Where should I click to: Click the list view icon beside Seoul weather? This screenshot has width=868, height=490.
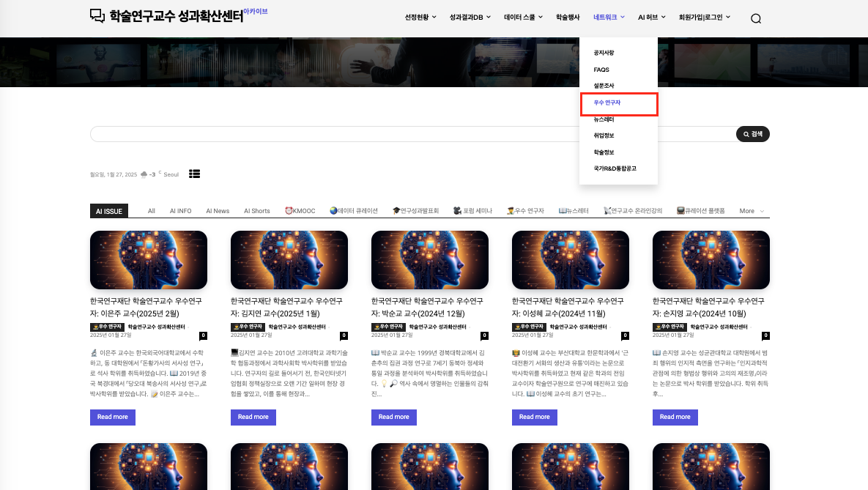tap(194, 174)
